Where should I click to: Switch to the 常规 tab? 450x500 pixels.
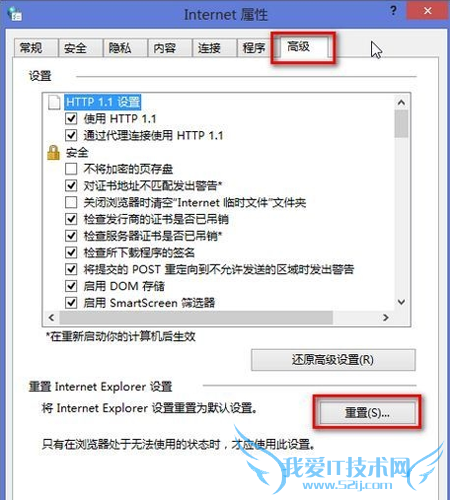coord(31,48)
